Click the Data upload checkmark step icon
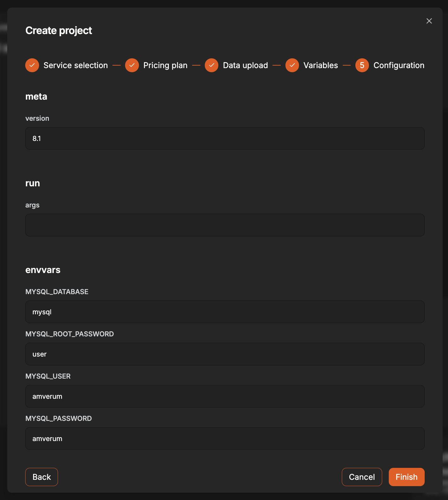The height and width of the screenshot is (500, 448). (x=212, y=65)
